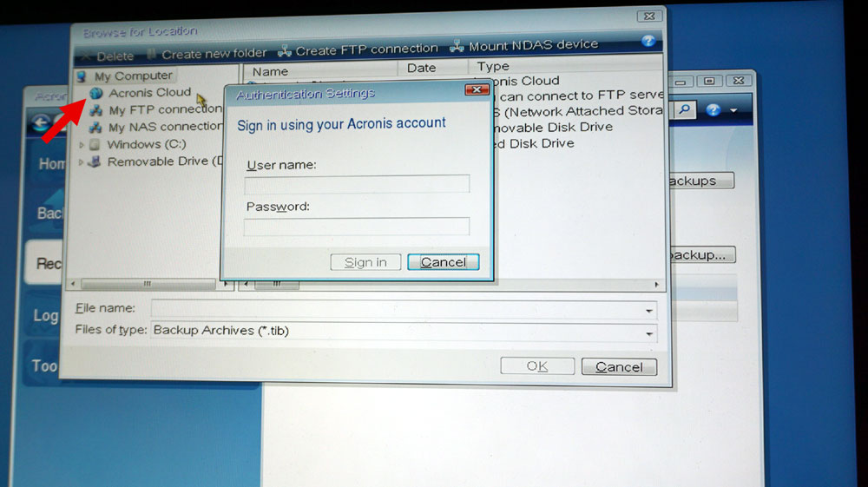This screenshot has width=868, height=487.
Task: Click the file list horizontal scrollbar thumb
Action: (x=276, y=285)
